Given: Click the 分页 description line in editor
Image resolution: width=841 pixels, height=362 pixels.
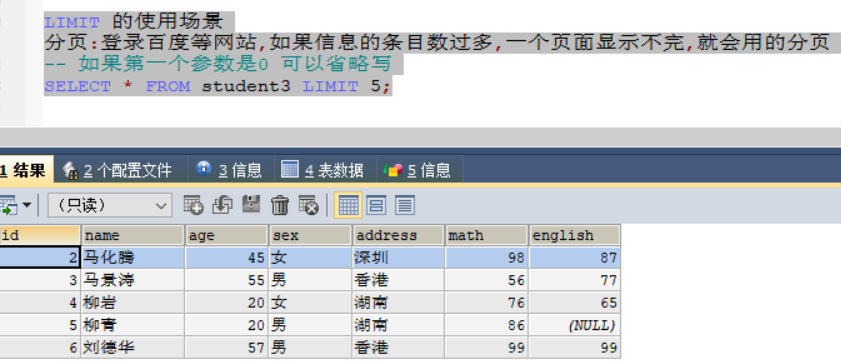Looking at the screenshot, I should click(438, 42).
